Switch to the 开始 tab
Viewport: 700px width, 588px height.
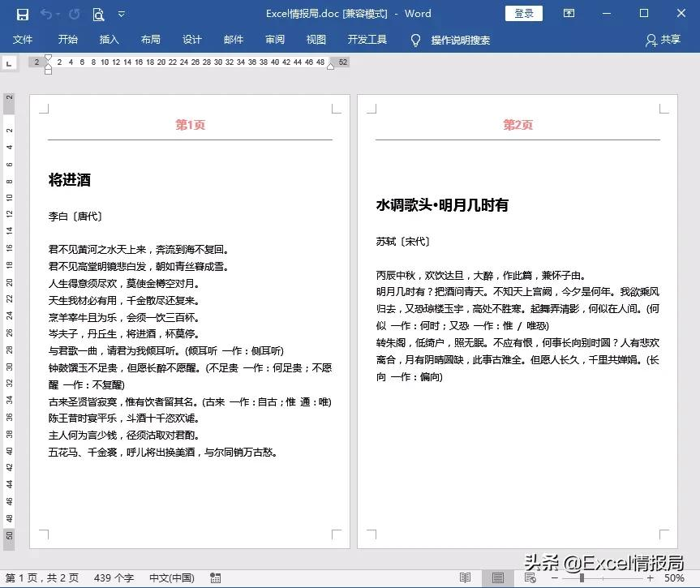(68, 39)
